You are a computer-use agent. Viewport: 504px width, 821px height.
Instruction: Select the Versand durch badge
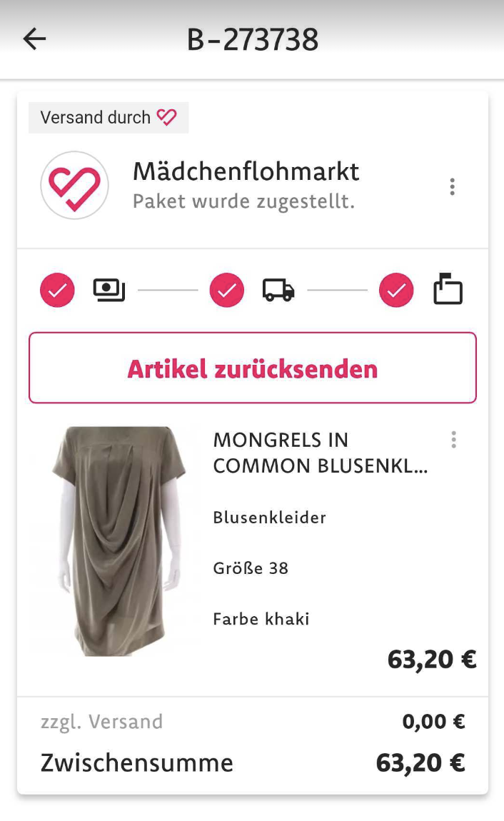[108, 116]
